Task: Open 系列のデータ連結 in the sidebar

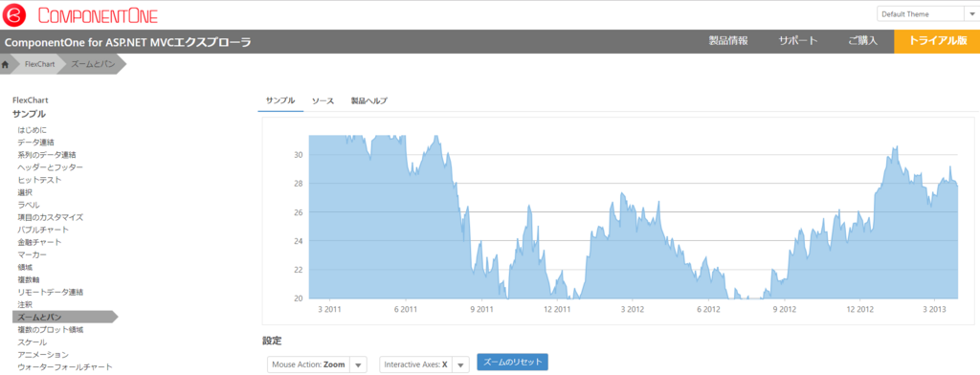Action: coord(48,155)
